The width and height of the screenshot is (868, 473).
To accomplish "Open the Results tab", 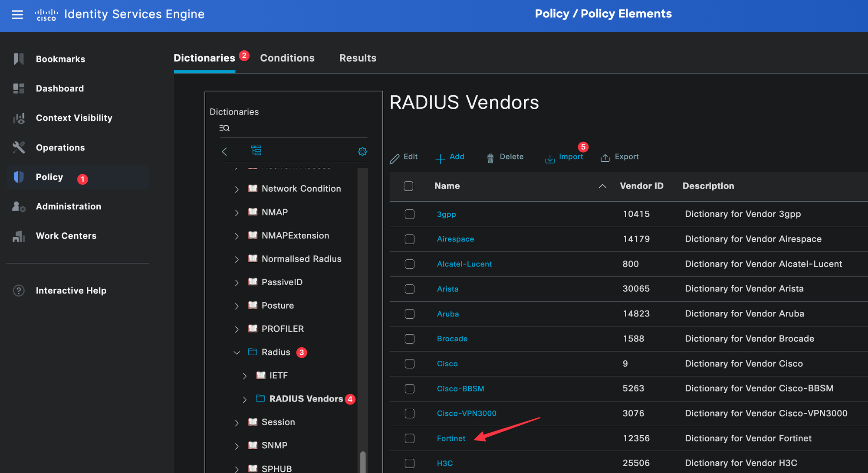I will (358, 58).
